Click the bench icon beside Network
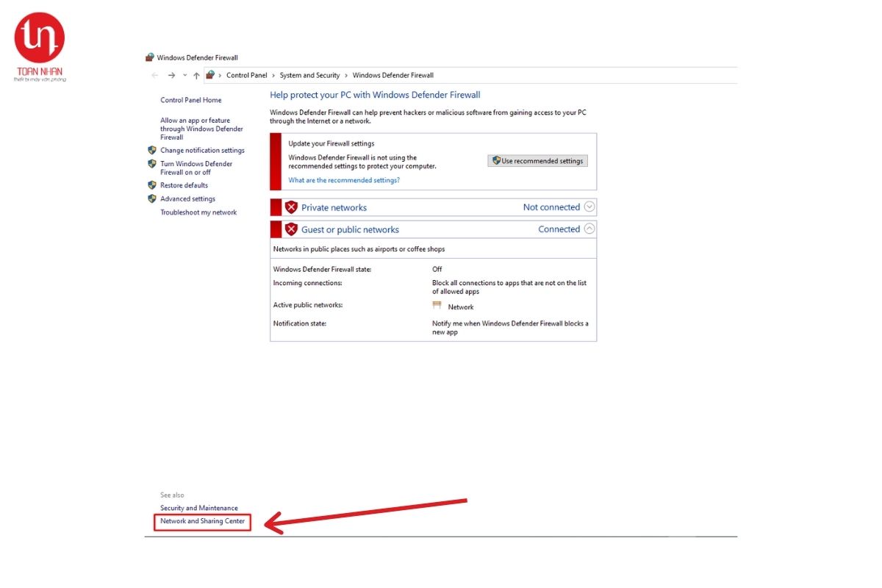Viewport: 882px width, 588px height. click(x=437, y=305)
